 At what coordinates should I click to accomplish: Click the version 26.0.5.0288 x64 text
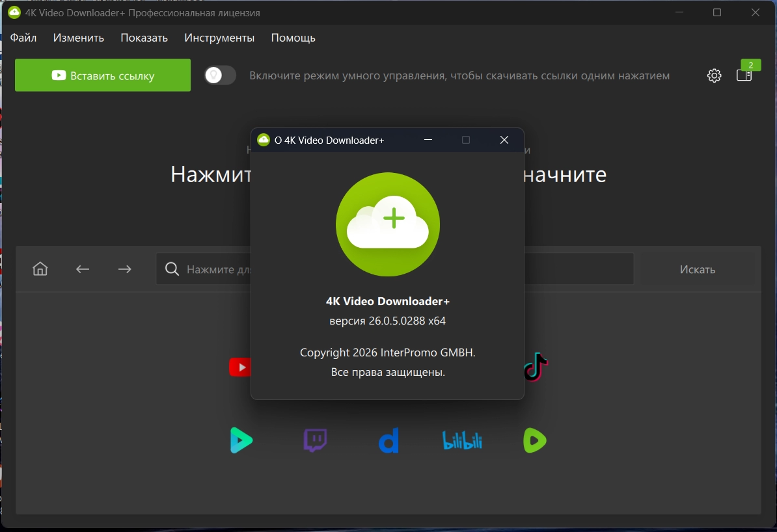(x=387, y=321)
